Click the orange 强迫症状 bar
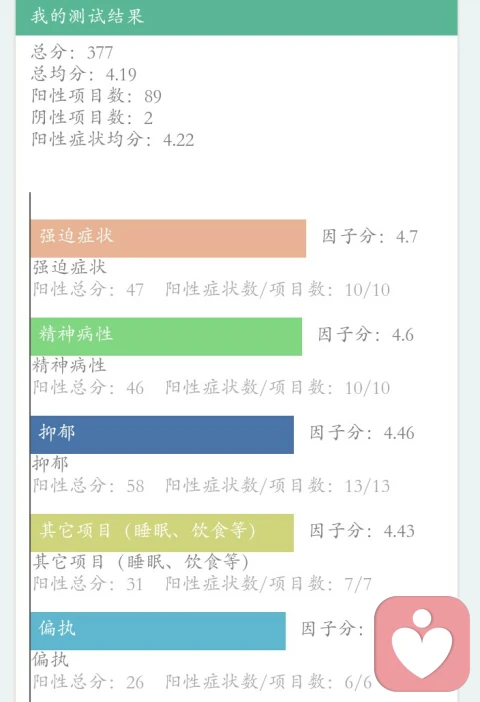 168,238
